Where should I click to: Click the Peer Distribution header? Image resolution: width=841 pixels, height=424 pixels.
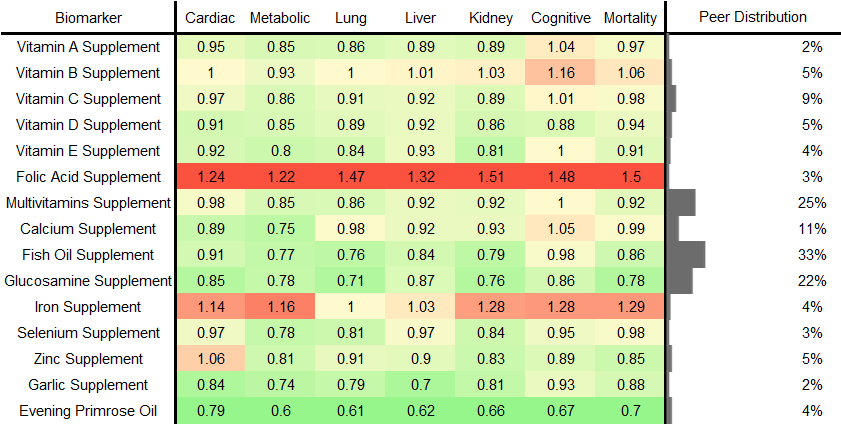click(x=752, y=17)
